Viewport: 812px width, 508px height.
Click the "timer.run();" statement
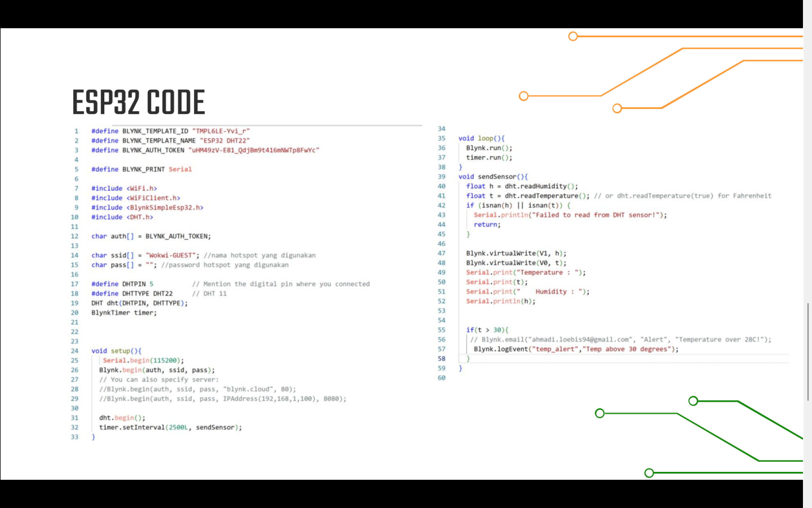click(x=489, y=157)
